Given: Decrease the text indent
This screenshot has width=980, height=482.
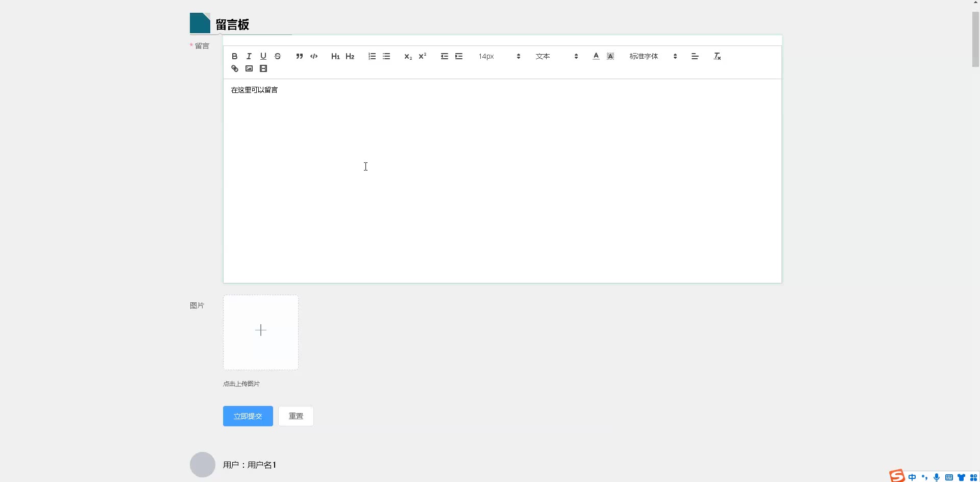Looking at the screenshot, I should point(445,56).
